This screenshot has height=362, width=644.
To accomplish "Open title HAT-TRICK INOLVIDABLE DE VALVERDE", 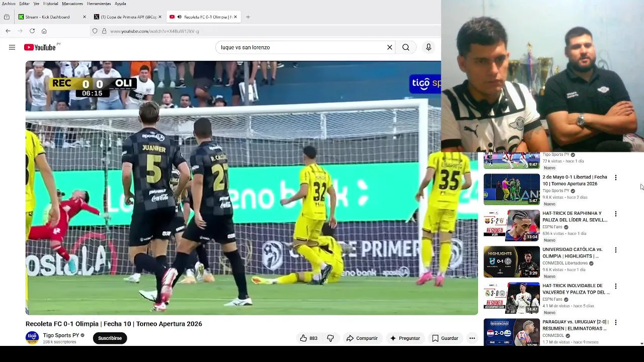I will pyautogui.click(x=576, y=289).
